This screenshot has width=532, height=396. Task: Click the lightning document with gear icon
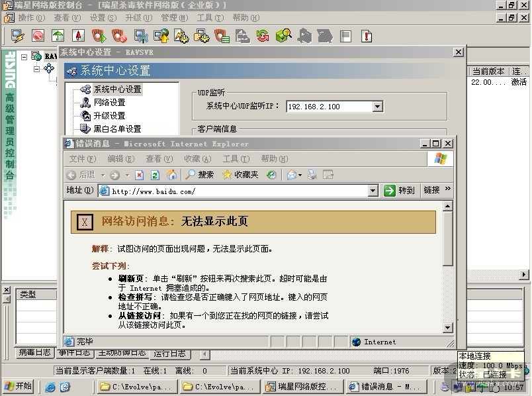(181, 36)
